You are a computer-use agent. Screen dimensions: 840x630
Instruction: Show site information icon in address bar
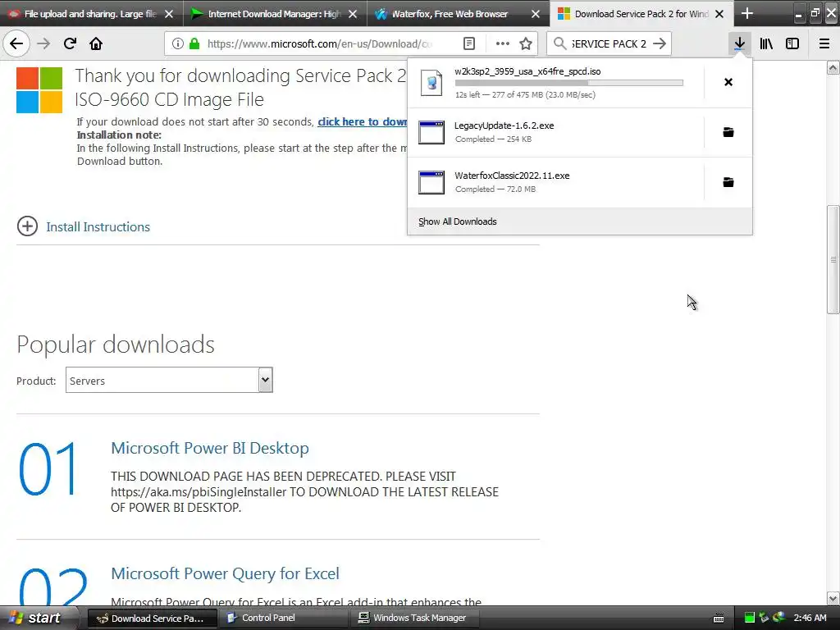pyautogui.click(x=178, y=43)
